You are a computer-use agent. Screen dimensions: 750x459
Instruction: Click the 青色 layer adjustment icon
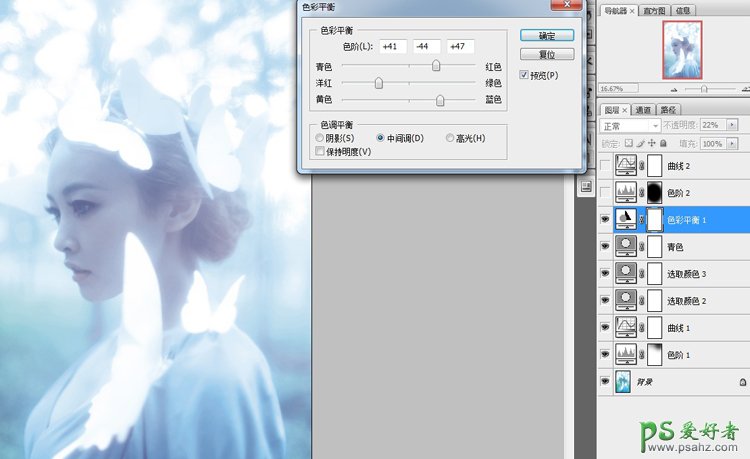coord(627,245)
